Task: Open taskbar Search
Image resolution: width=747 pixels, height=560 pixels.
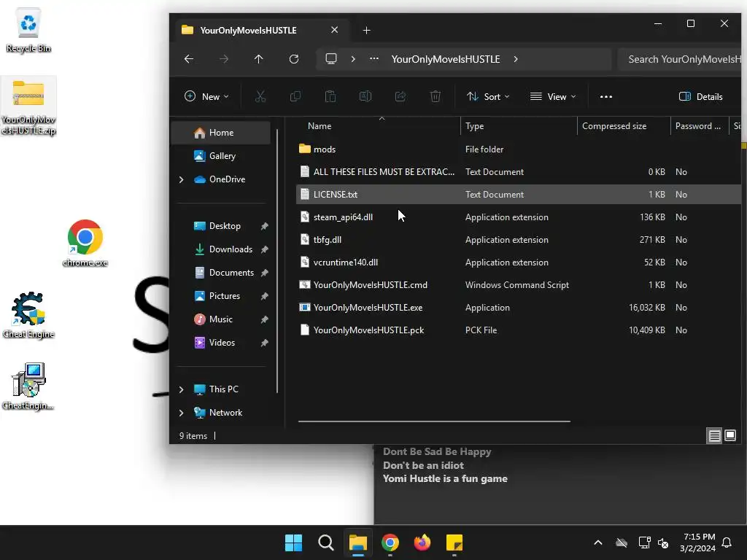Action: (326, 542)
